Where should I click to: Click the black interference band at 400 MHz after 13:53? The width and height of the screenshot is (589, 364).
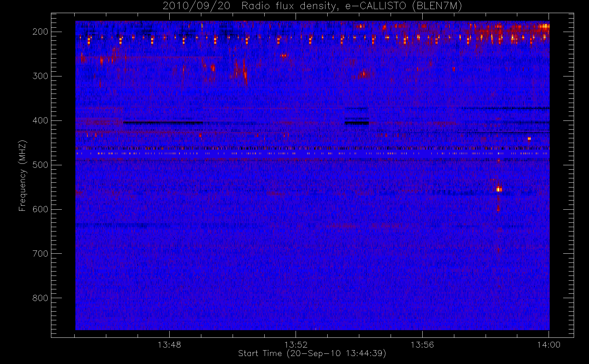coord(357,123)
